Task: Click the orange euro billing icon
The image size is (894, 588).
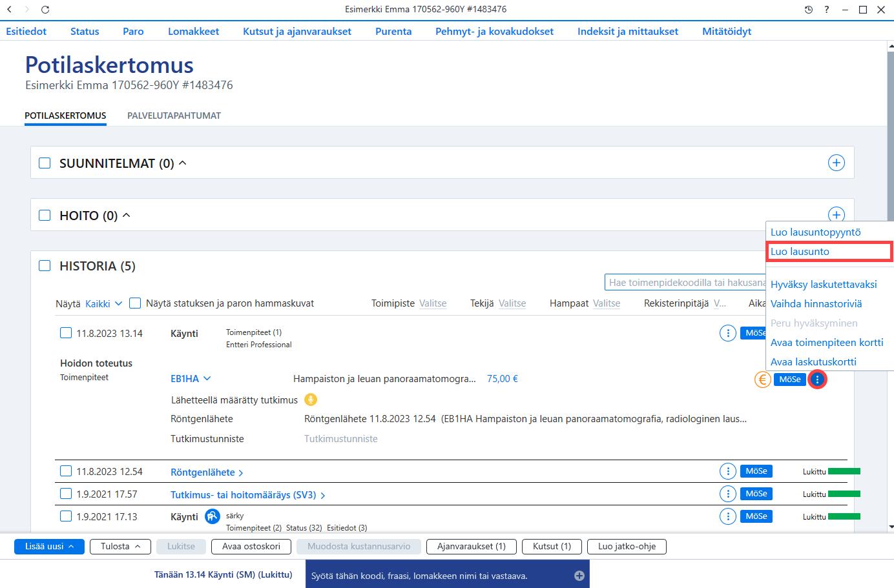Action: tap(763, 380)
